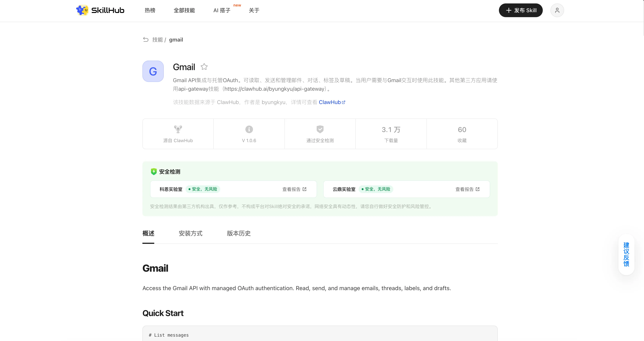Click the V 1.0.6 version label
This screenshot has height=341, width=644.
pos(249,140)
